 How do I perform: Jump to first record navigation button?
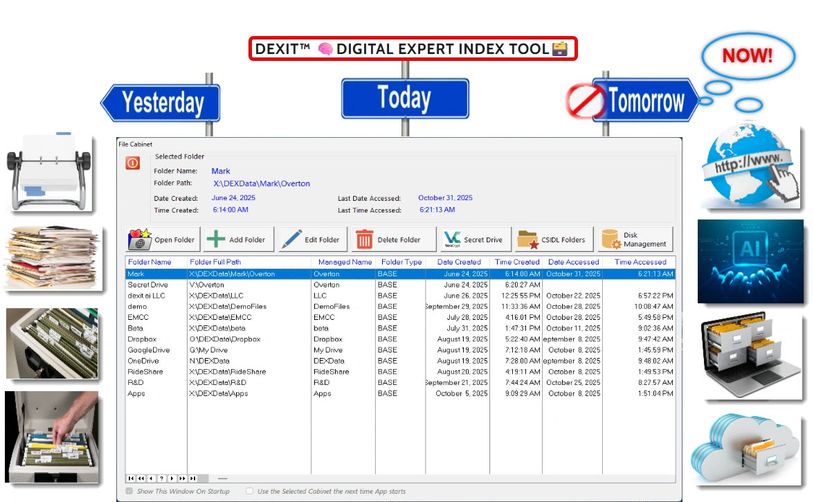click(x=131, y=479)
